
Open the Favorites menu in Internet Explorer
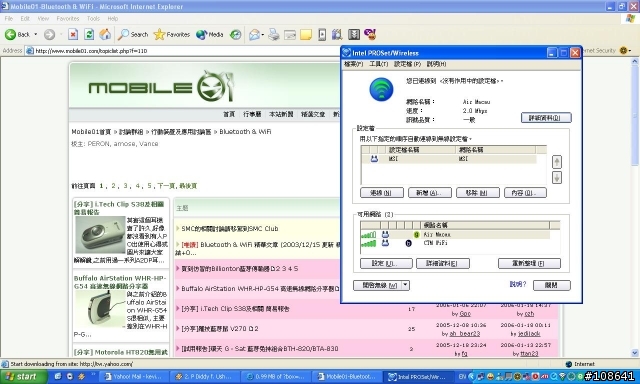68,19
